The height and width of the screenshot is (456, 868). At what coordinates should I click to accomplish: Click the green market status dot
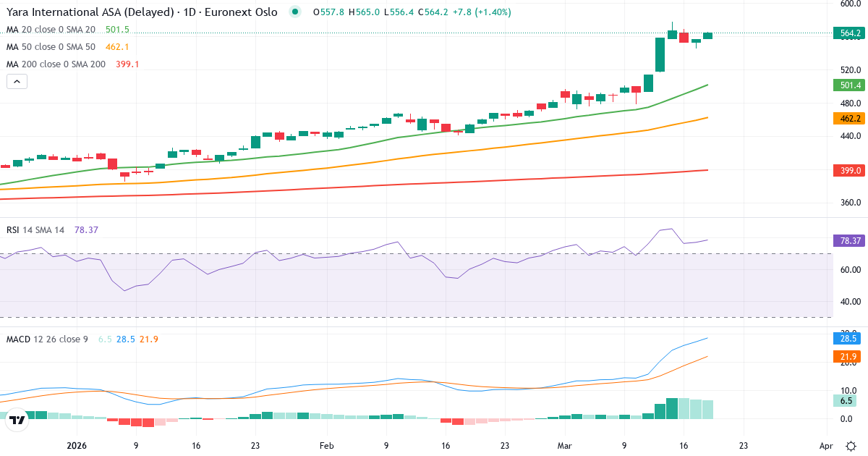(294, 12)
